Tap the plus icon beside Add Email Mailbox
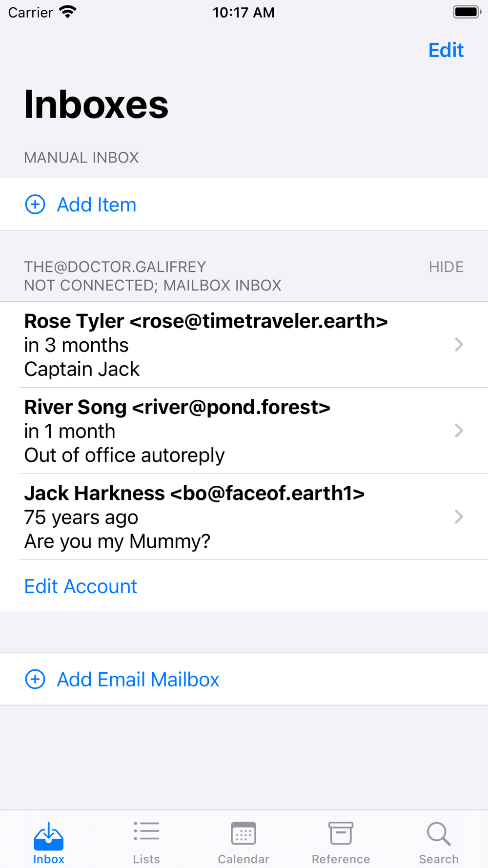488x868 pixels. coord(35,679)
